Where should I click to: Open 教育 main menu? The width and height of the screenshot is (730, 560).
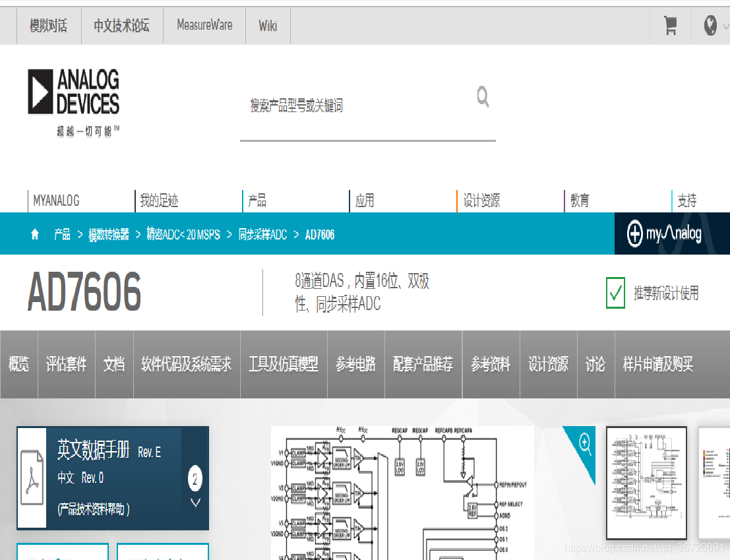point(580,201)
